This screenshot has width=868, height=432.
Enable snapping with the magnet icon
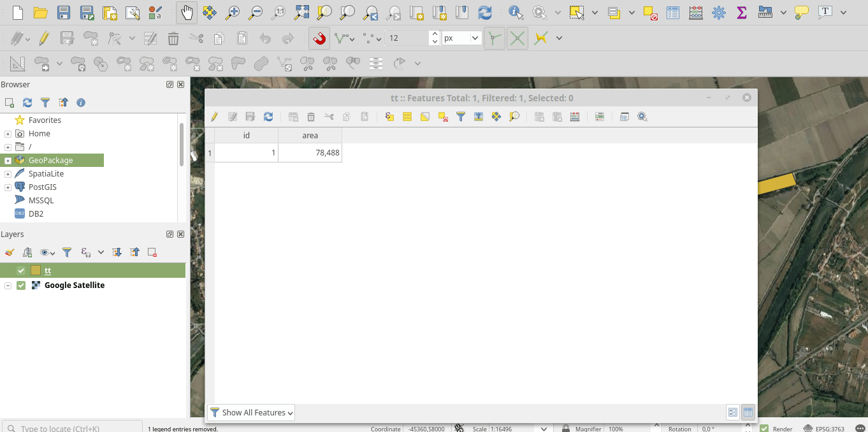tap(319, 38)
